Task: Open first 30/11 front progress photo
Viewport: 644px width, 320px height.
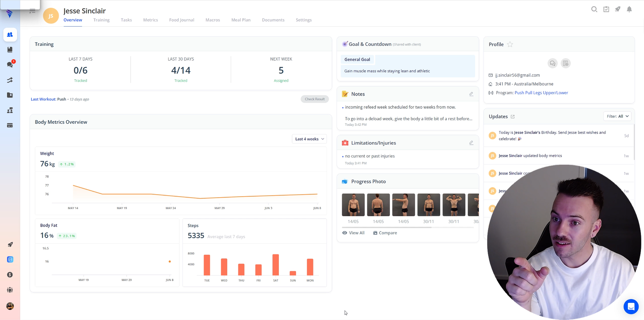Action: 429,205
